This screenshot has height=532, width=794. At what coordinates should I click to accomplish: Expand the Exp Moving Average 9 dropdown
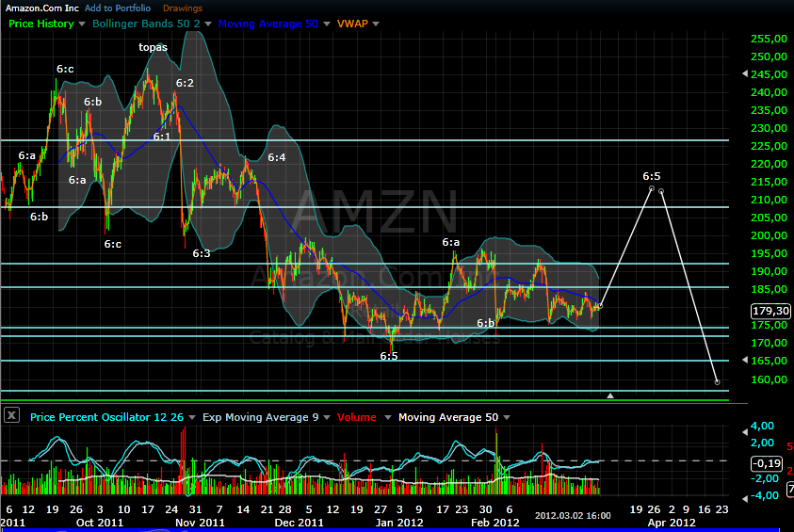click(x=327, y=418)
